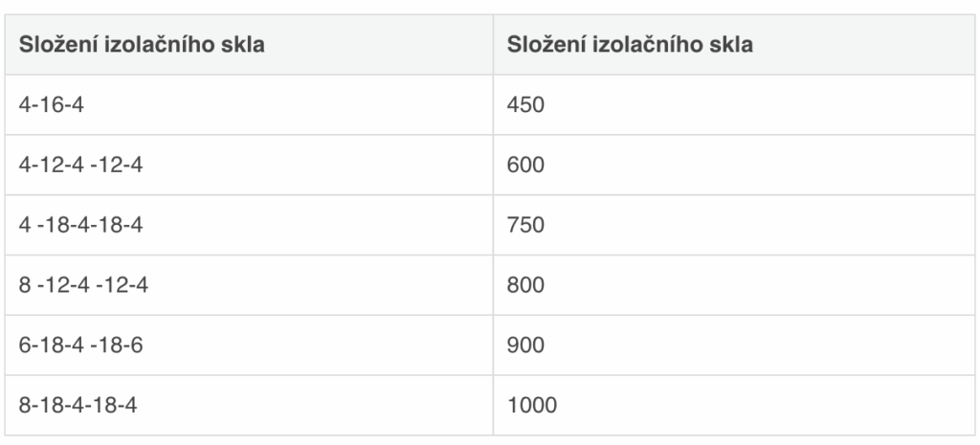Screen dimensions: 980x445
Task: Click the 8-18-4-18-4 composition cell
Action: (x=78, y=405)
